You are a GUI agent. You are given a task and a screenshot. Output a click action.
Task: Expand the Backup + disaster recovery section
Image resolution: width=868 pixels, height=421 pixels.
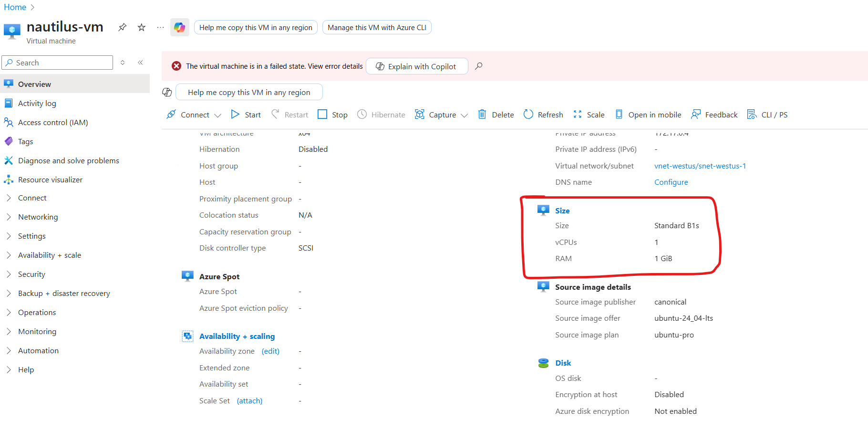click(64, 294)
